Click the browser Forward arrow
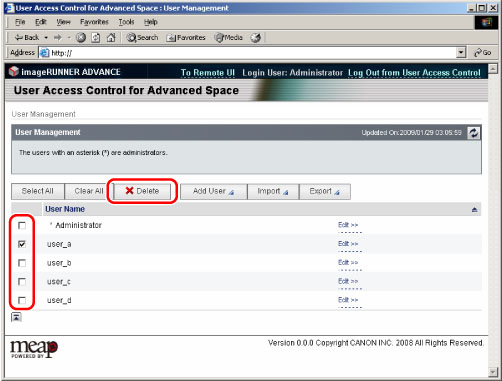The height and width of the screenshot is (381, 502). 58,38
